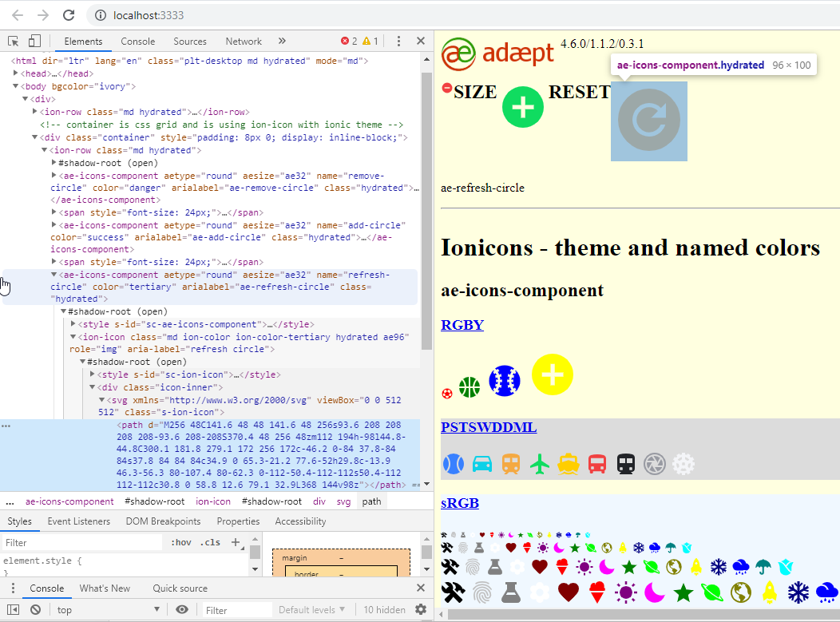Image resolution: width=840 pixels, height=622 pixels.
Task: Click the red remove-circle icon beside SIZE
Action: (447, 88)
